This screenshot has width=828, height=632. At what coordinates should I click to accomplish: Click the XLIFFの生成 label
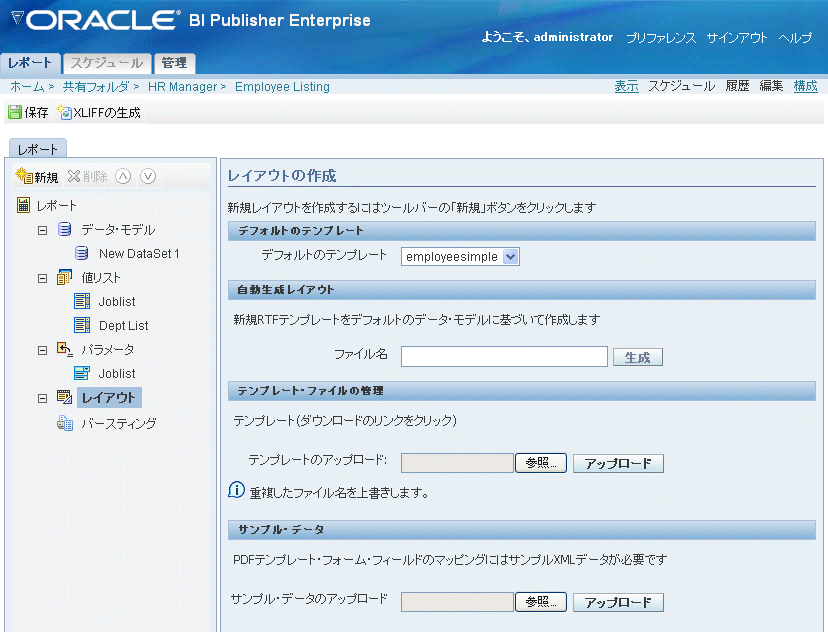tap(107, 112)
